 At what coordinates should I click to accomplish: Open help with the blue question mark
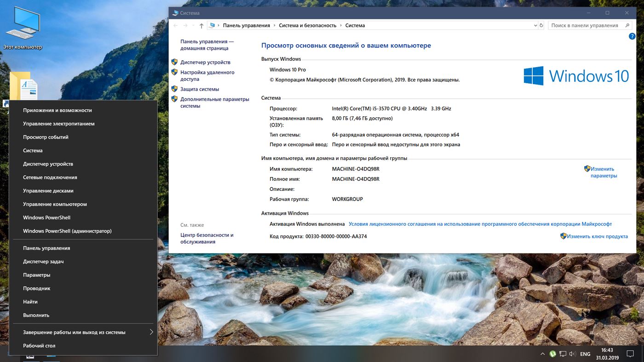(x=632, y=36)
